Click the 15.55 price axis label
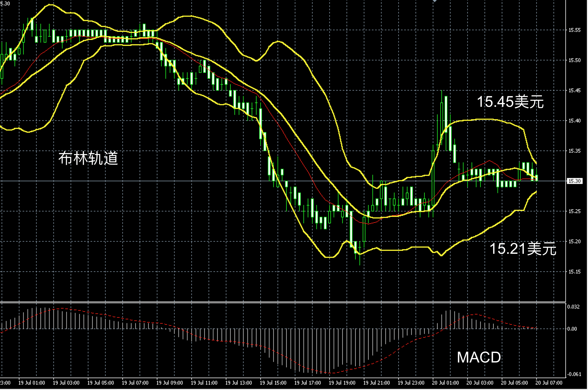Viewport: 588px width, 390px height. (574, 30)
